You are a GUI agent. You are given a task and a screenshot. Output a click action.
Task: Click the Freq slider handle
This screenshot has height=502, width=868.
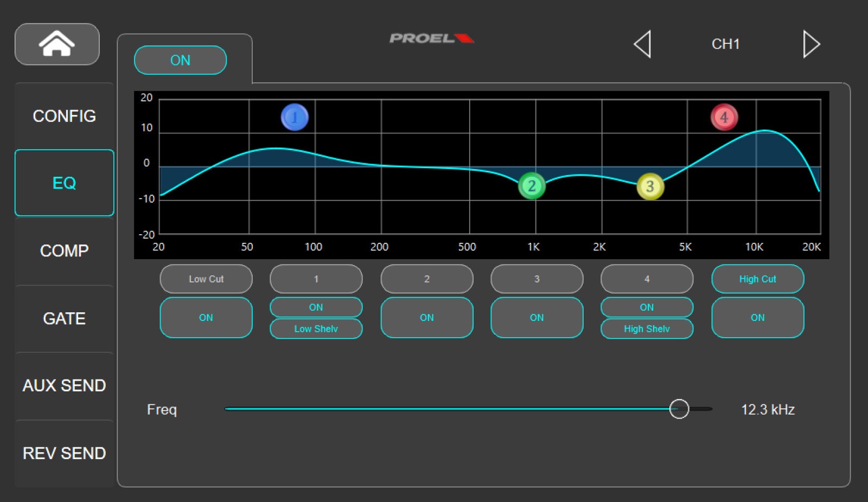tap(679, 409)
